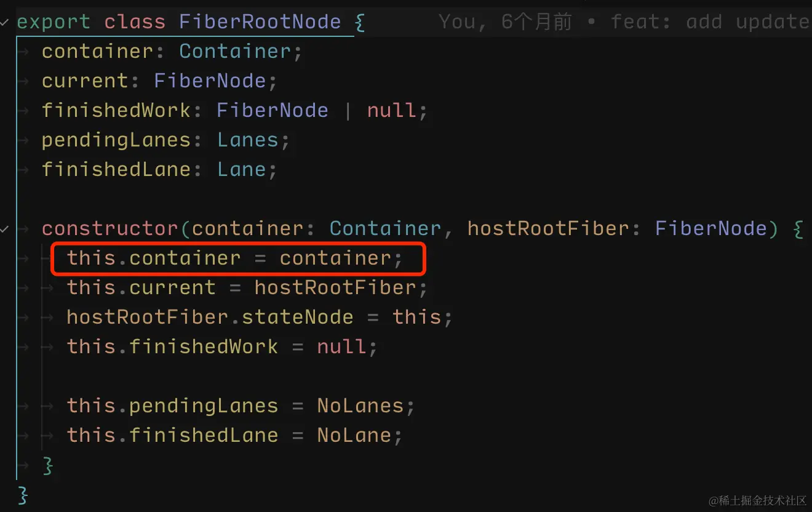This screenshot has height=512, width=812.
Task: Click the FiberRootNode class name
Action: [260, 22]
